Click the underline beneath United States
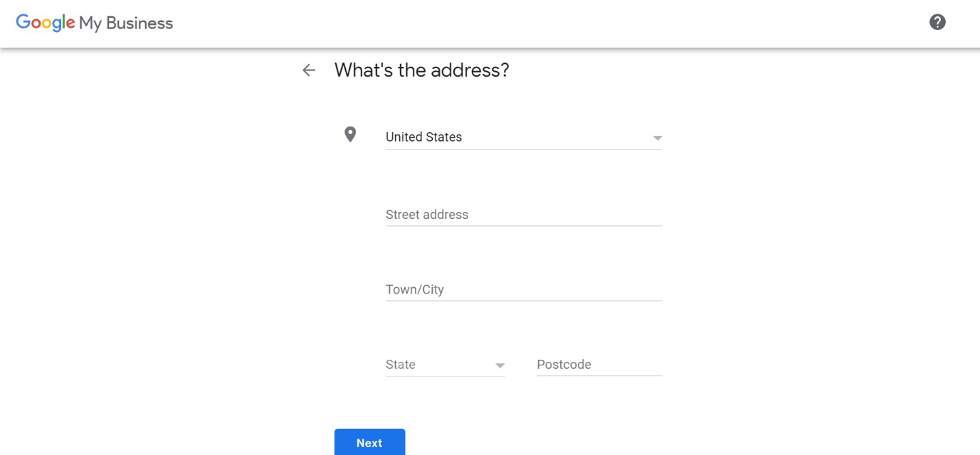980x455 pixels. (524, 149)
